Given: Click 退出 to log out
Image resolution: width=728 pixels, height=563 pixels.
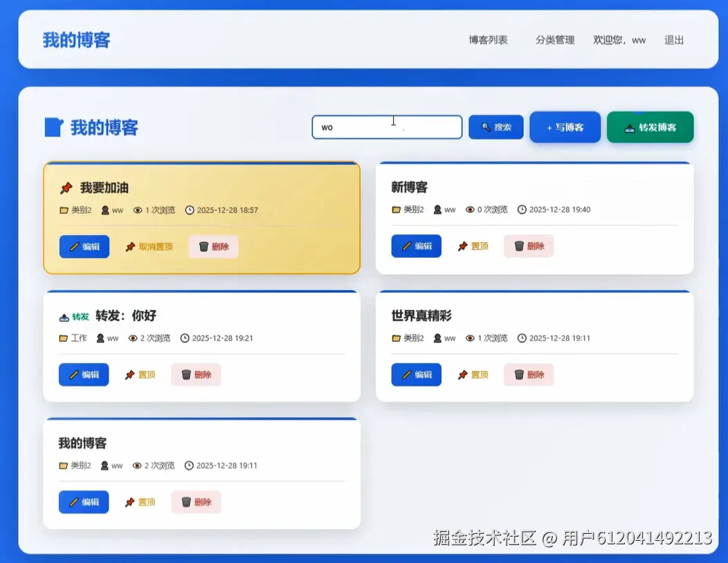Looking at the screenshot, I should pyautogui.click(x=673, y=40).
